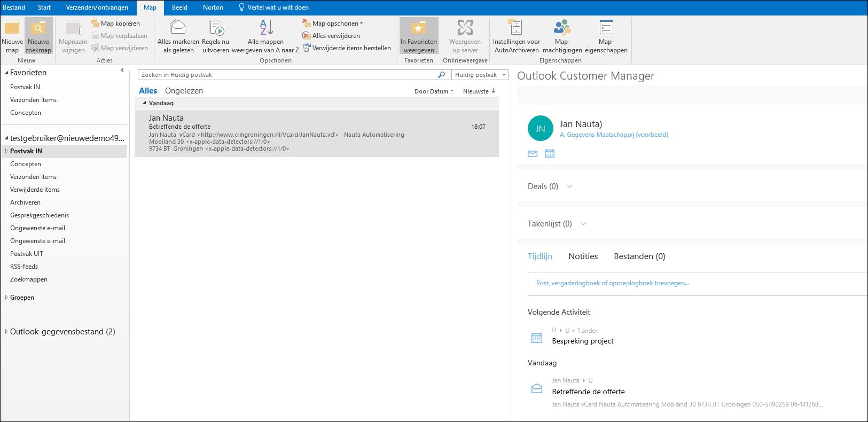Image resolution: width=868 pixels, height=422 pixels.
Task: Open the RSS-feeds folder
Action: (24, 267)
